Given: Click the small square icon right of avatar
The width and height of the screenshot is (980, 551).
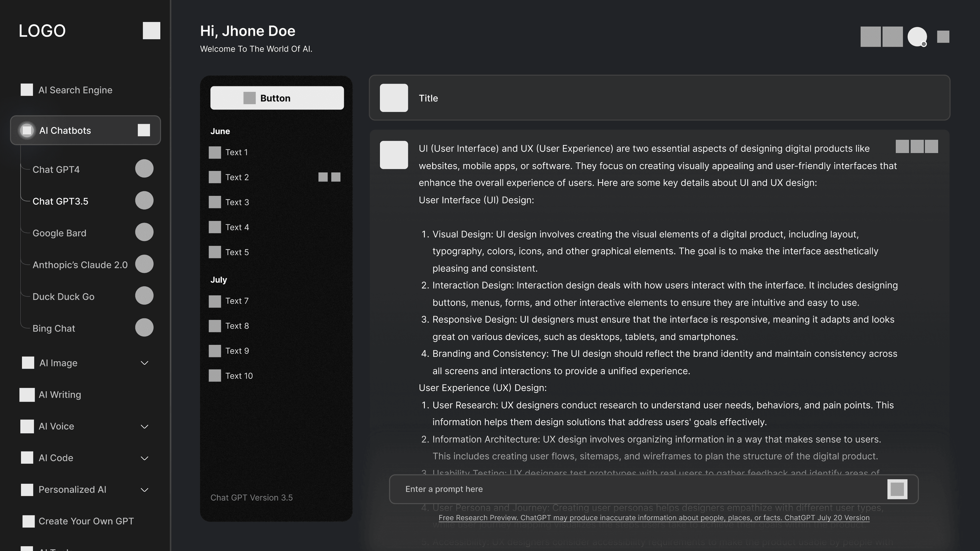Looking at the screenshot, I should 943,37.
